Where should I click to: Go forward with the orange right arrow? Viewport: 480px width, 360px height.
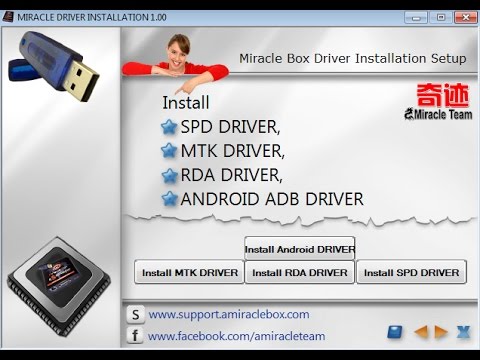pos(441,332)
